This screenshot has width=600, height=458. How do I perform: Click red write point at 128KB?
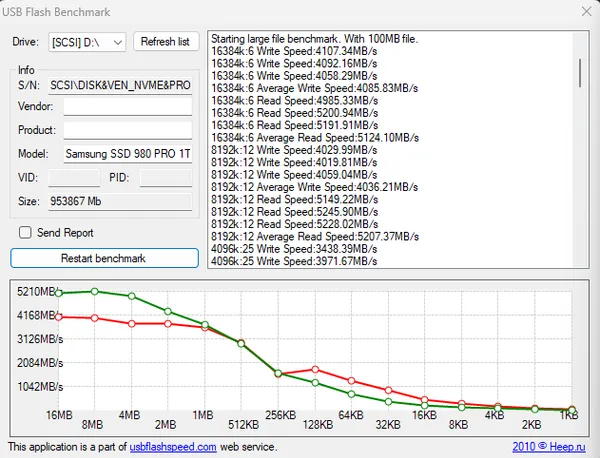pos(315,370)
